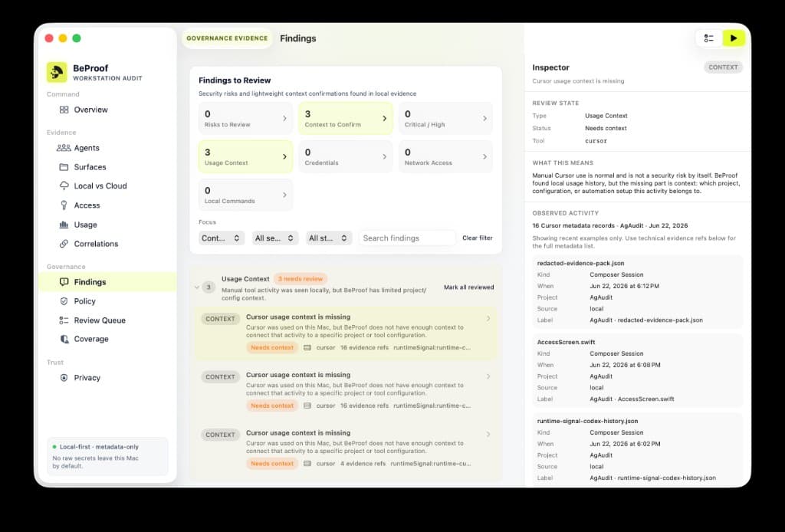The height and width of the screenshot is (532, 785).
Task: Click the Correlations link icon
Action: pos(64,244)
